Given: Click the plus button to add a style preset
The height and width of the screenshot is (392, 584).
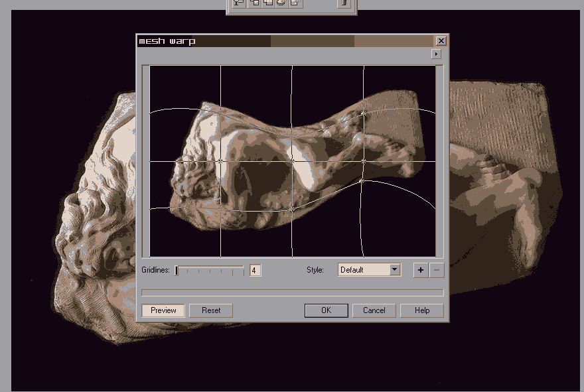Looking at the screenshot, I should [421, 270].
